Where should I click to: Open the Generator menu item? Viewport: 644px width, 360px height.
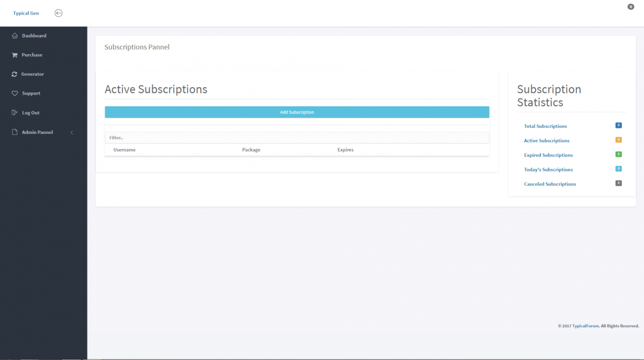pyautogui.click(x=33, y=74)
